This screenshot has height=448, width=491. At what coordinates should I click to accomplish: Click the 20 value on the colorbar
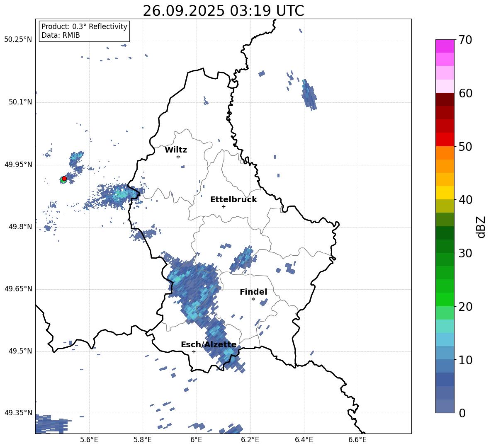pyautogui.click(x=465, y=307)
